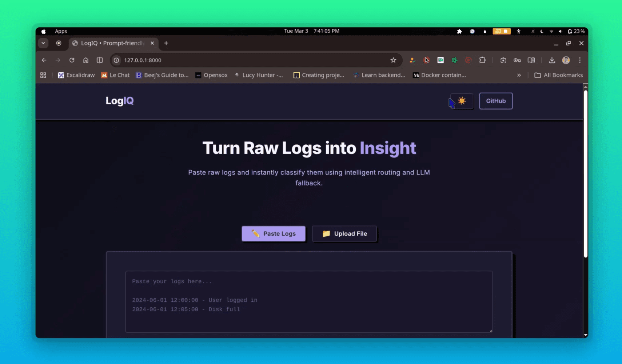Open the Le Chat bookmark
This screenshot has height=364, width=622.
(x=115, y=75)
